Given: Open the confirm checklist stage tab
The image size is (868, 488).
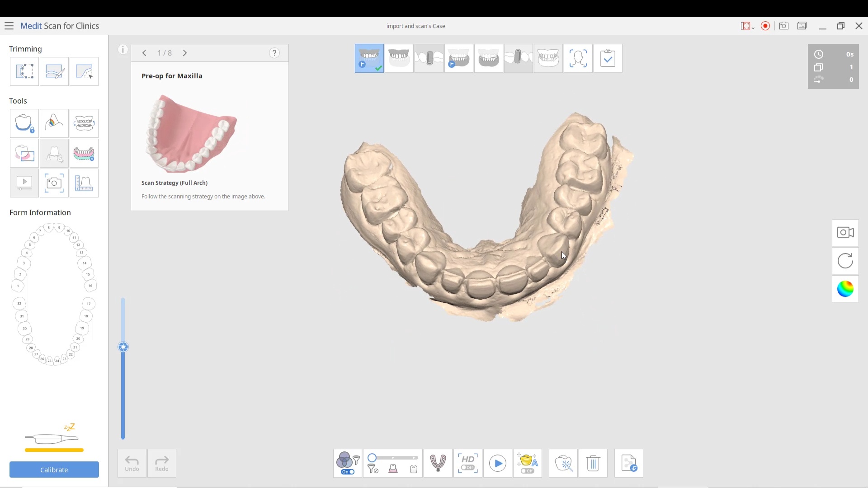Looking at the screenshot, I should click(x=608, y=58).
